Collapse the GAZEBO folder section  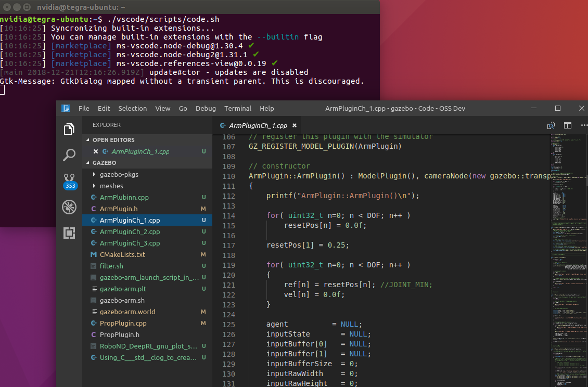coord(88,163)
